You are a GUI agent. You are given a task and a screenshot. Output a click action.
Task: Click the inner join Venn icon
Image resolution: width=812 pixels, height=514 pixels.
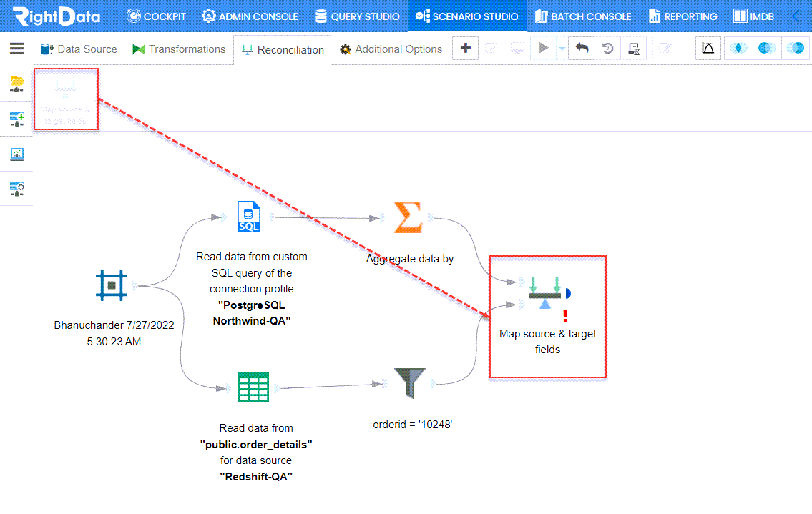(x=738, y=49)
